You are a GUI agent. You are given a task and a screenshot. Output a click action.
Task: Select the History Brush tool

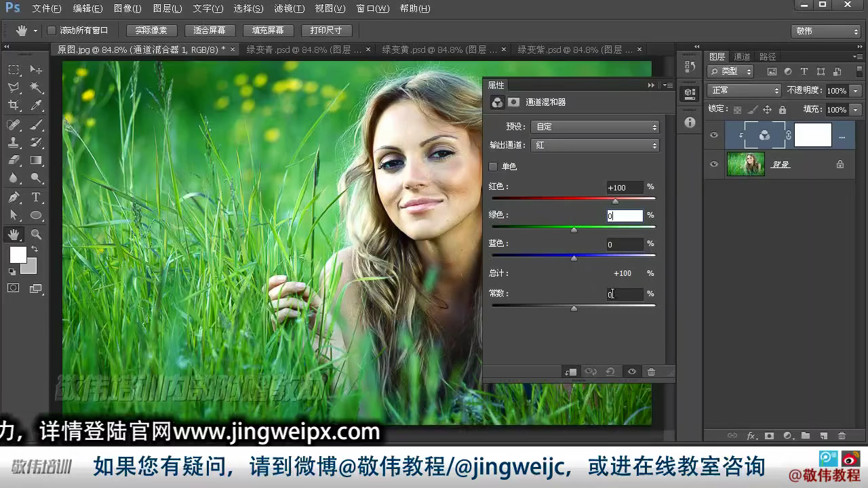pos(36,142)
